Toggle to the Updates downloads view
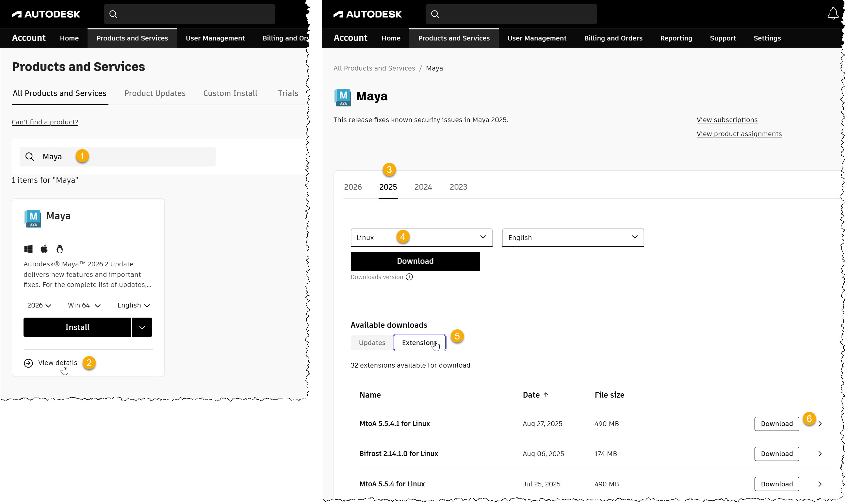Screen dimensions: 846x504 pos(372,343)
